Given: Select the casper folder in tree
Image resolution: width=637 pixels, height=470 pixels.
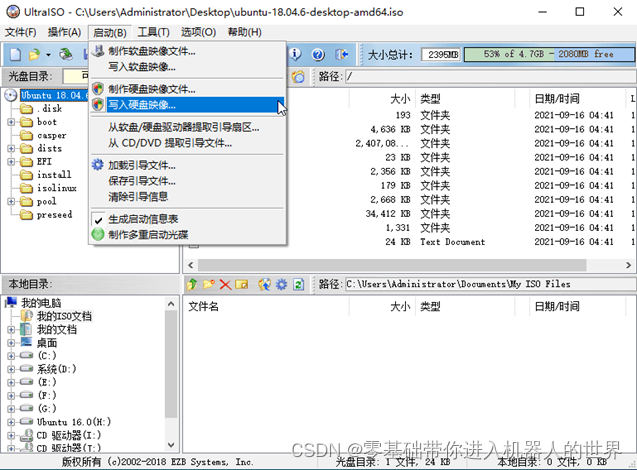Looking at the screenshot, I should tap(52, 135).
